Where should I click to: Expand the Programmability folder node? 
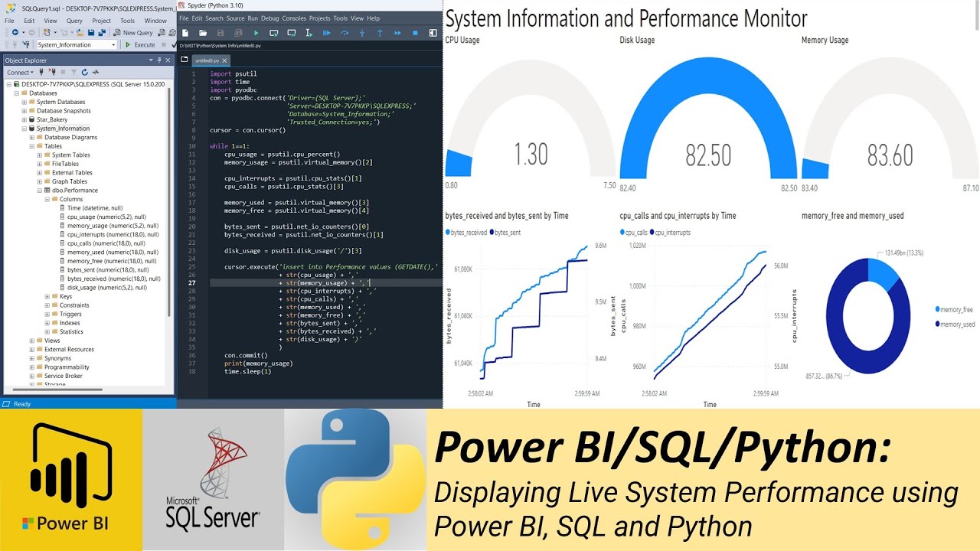(32, 367)
